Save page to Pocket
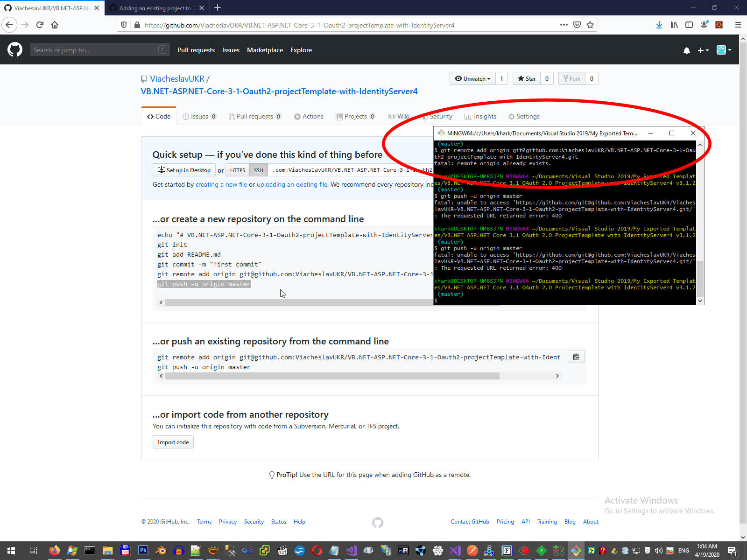Image resolution: width=747 pixels, height=560 pixels. coord(577,25)
